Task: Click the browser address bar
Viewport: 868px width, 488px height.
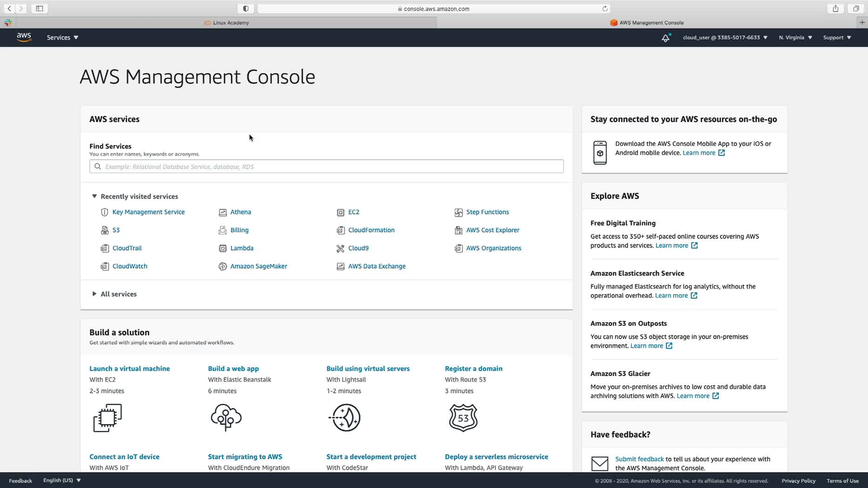Action: 434,8
